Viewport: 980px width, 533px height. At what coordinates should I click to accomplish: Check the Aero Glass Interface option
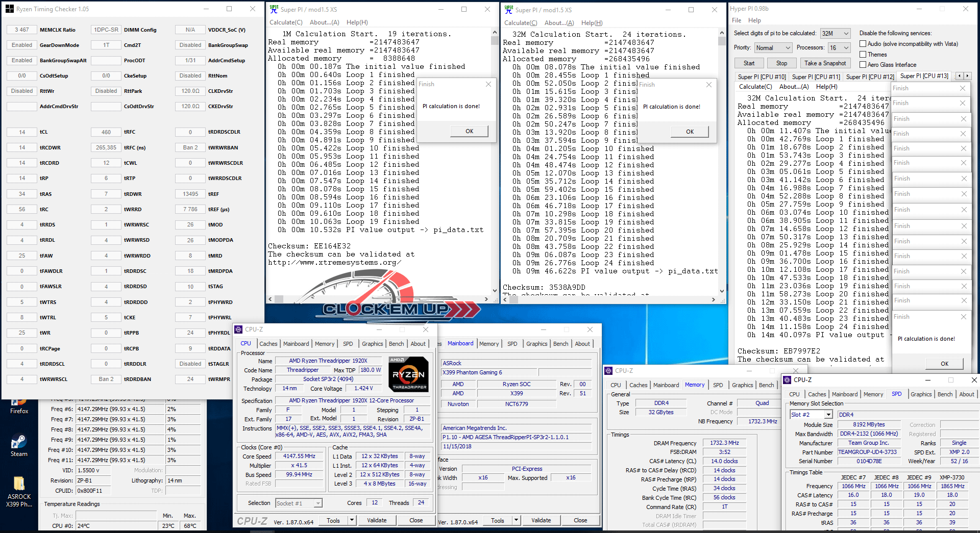(x=863, y=65)
